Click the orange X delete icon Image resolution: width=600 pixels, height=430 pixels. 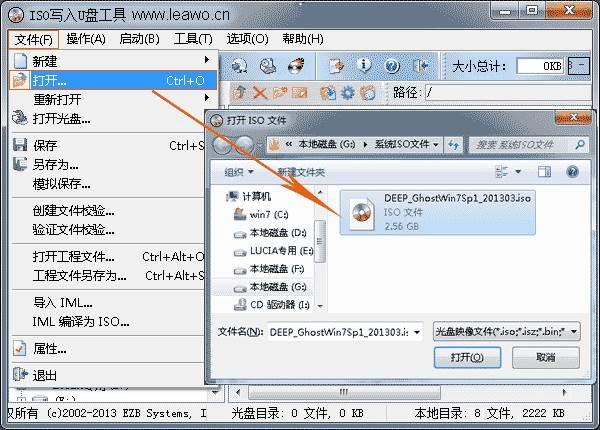pos(260,93)
